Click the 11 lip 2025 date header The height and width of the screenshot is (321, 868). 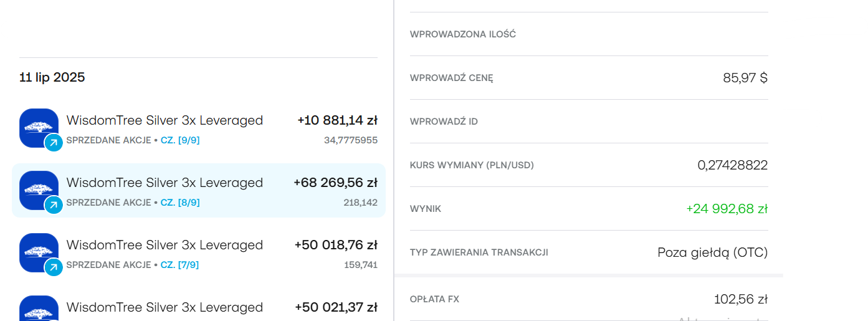pos(52,77)
